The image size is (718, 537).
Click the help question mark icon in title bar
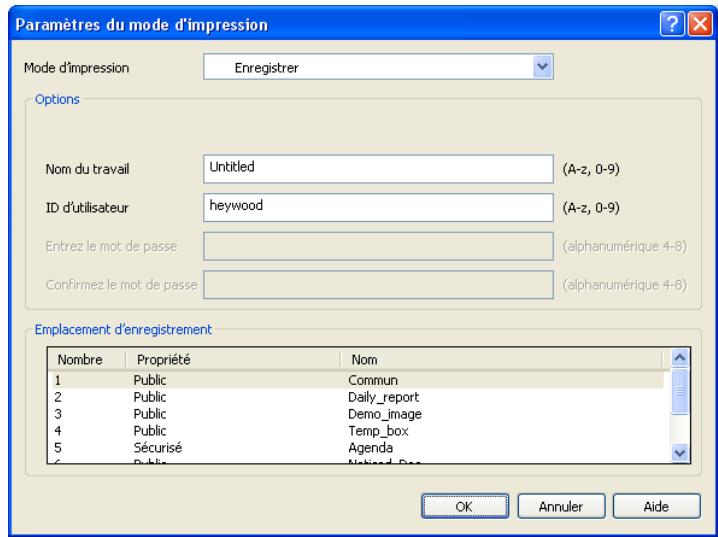click(x=672, y=24)
